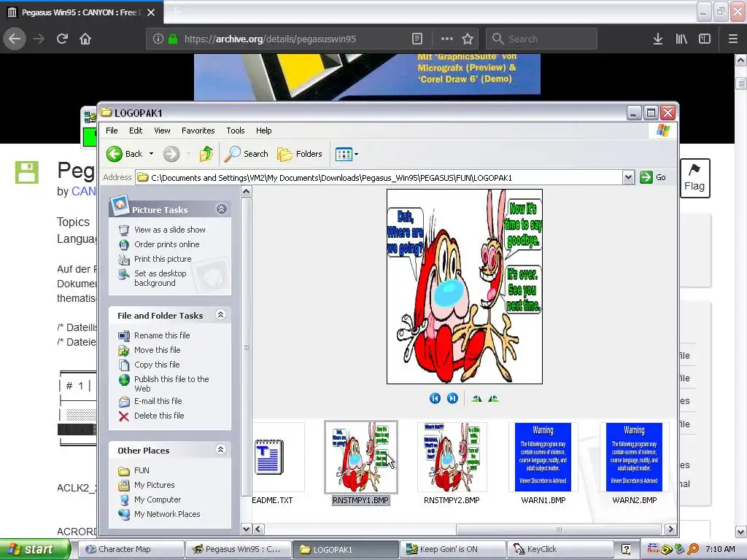Open the FUN folder in Other Places
This screenshot has height=560, width=747.
coord(142,470)
